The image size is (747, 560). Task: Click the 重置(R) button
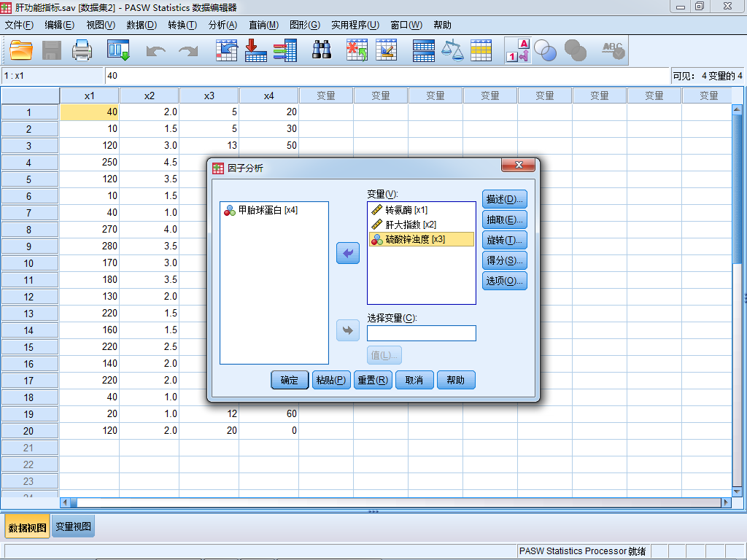(x=373, y=380)
